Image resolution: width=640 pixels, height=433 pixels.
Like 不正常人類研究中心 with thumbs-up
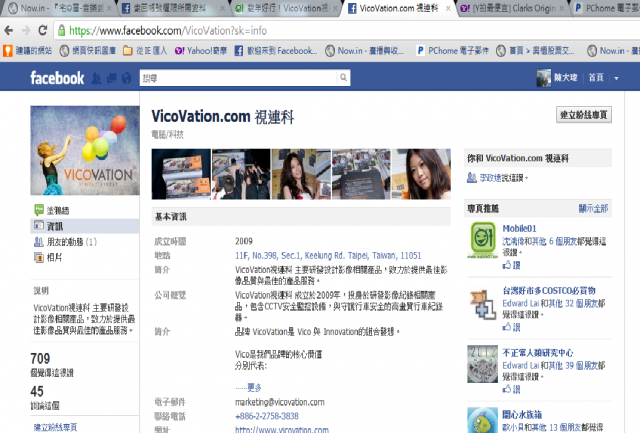pyautogui.click(x=511, y=389)
